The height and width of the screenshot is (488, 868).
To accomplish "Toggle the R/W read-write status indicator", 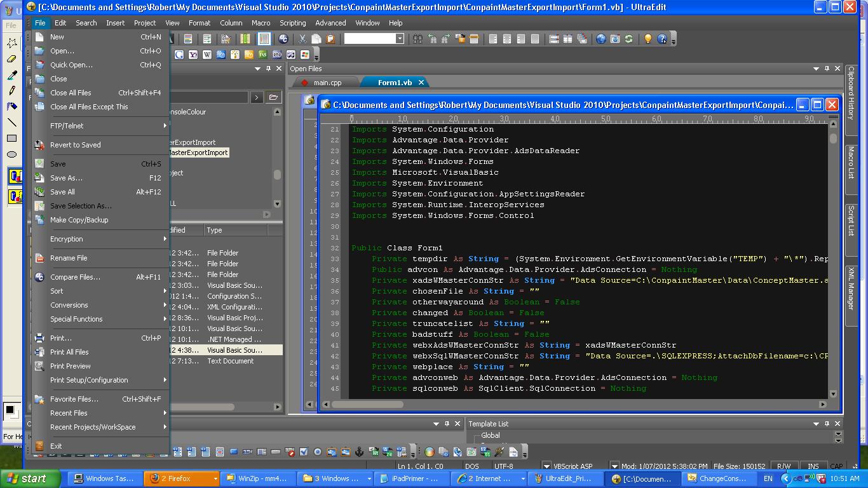I will tap(783, 466).
